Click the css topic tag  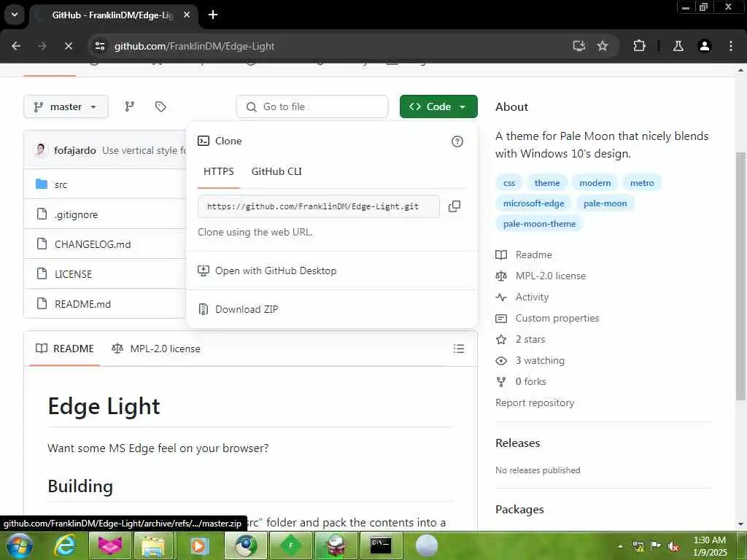pyautogui.click(x=508, y=183)
